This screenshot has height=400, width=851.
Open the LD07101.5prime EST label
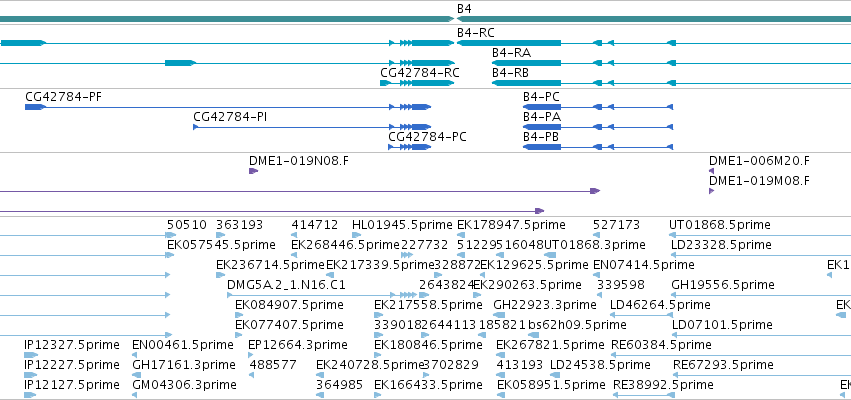tap(722, 325)
